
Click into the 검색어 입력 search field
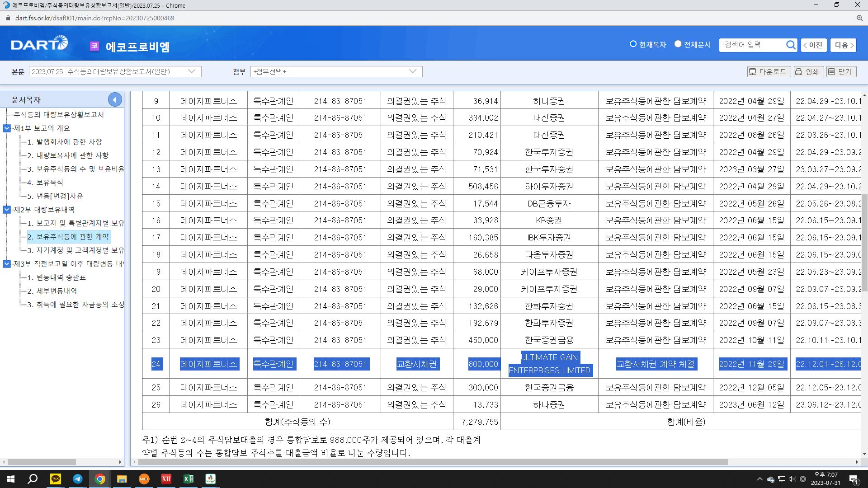752,45
